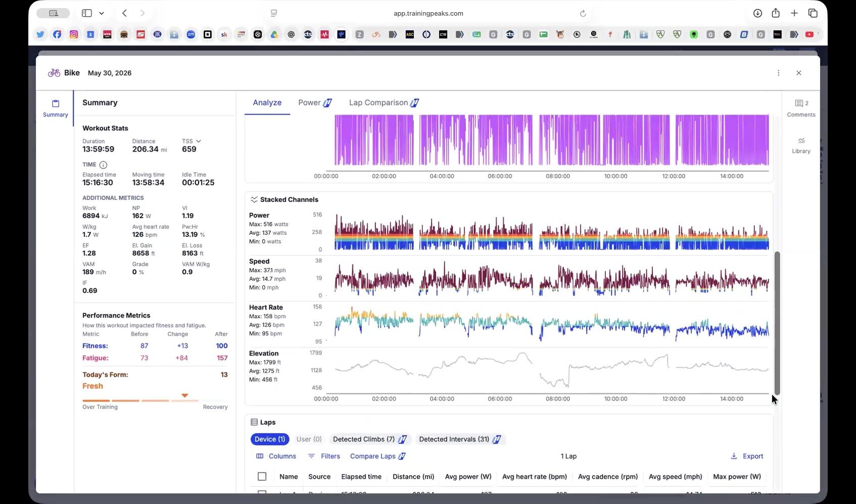This screenshot has height=504, width=856.
Task: Click the Safari address bar
Action: [428, 14]
